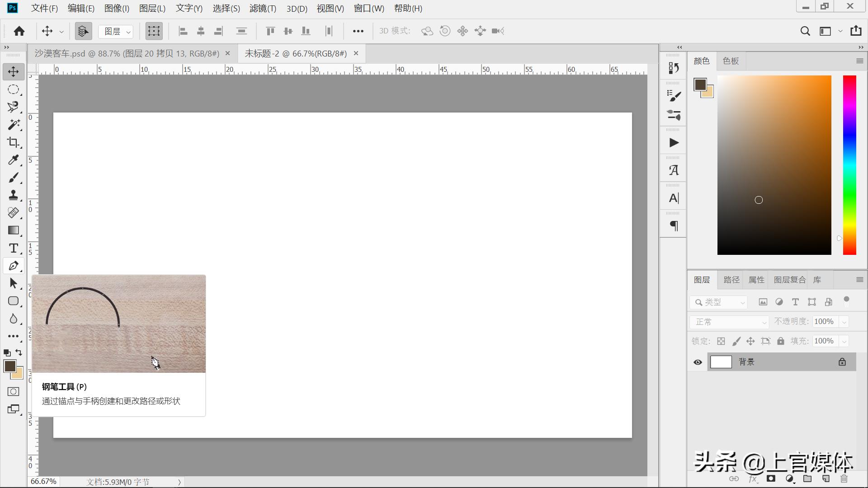Open the 正常 blend mode dropdown
Image resolution: width=868 pixels, height=488 pixels.
click(728, 322)
